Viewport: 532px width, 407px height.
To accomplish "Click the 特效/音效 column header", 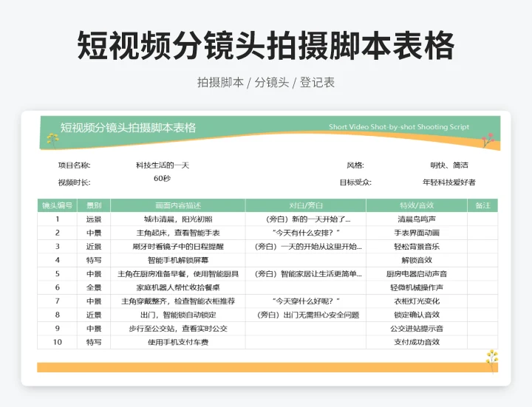I will coord(417,205).
